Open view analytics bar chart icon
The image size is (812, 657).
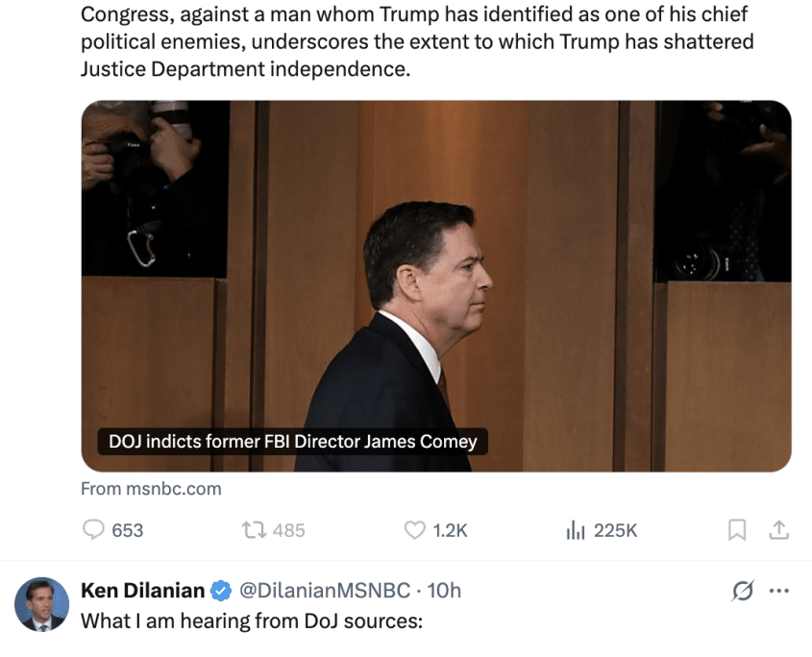(x=576, y=529)
